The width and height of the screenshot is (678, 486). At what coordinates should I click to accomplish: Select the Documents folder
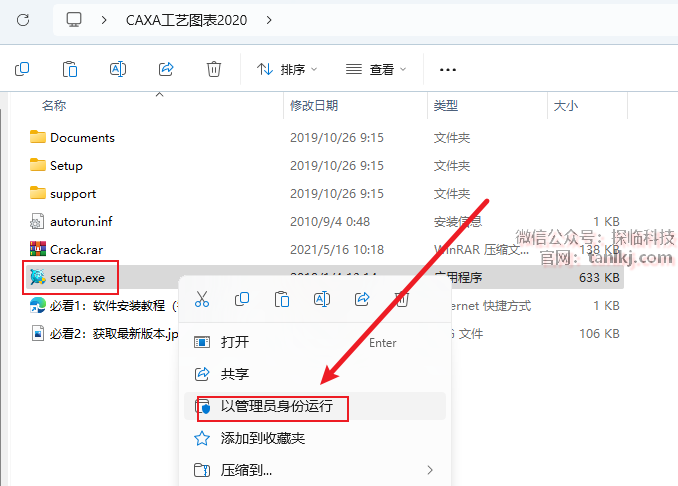(x=72, y=137)
